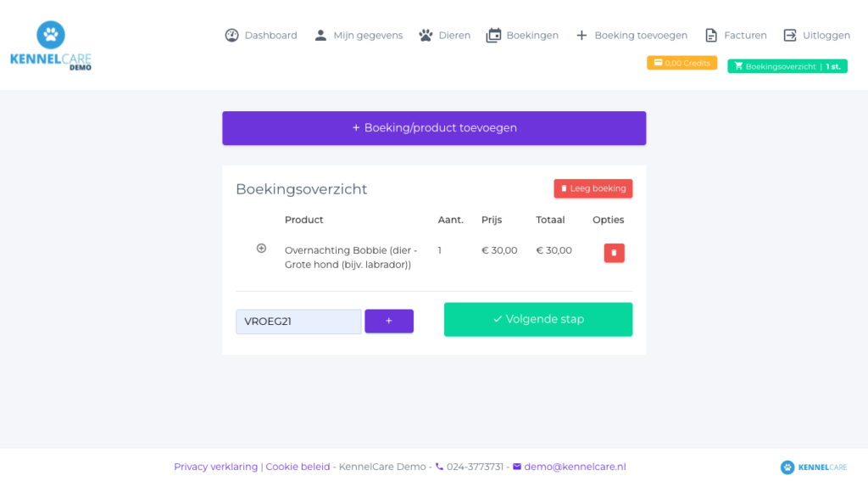Click the demo@kennelcare.nl email link
The image size is (868, 487).
point(575,467)
